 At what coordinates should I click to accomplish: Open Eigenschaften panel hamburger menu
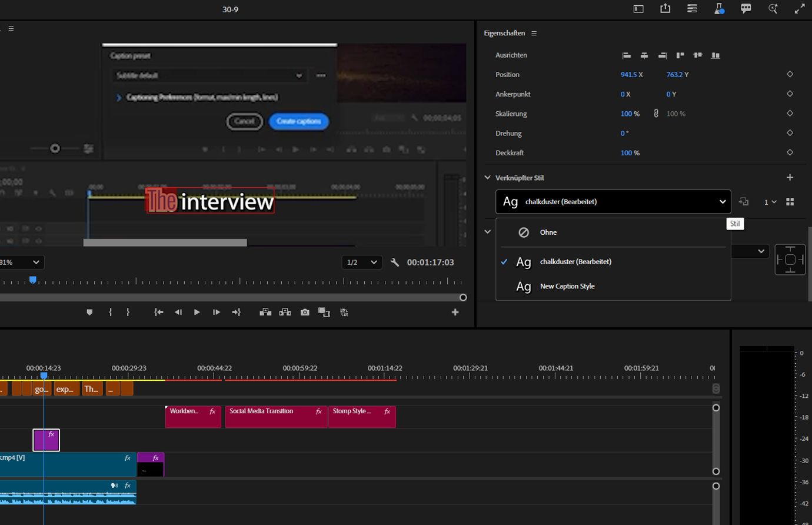click(x=534, y=34)
